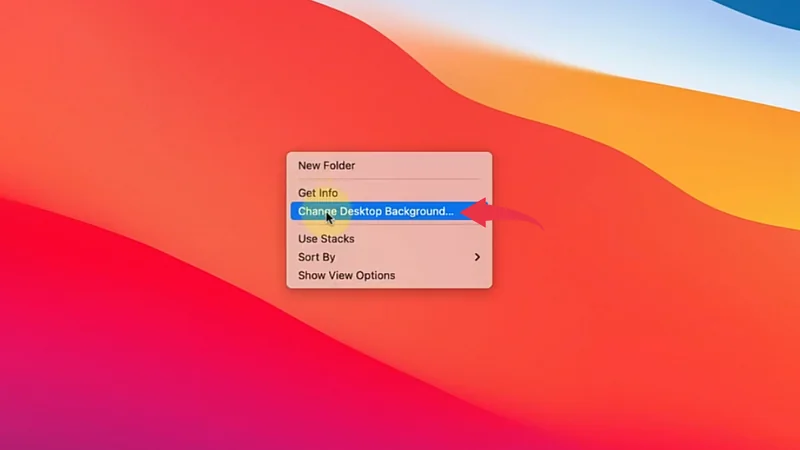Choose Change Desktop Background option
Viewport: 800px width, 450px height.
pyautogui.click(x=375, y=211)
